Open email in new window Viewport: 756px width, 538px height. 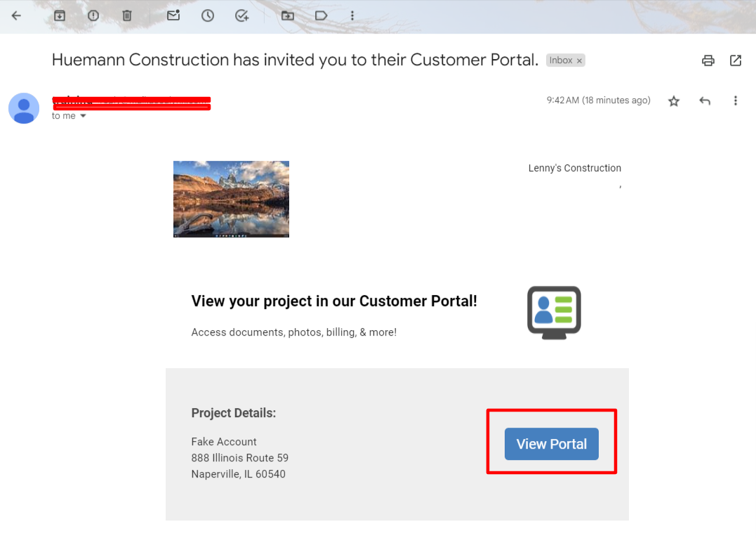(x=736, y=60)
